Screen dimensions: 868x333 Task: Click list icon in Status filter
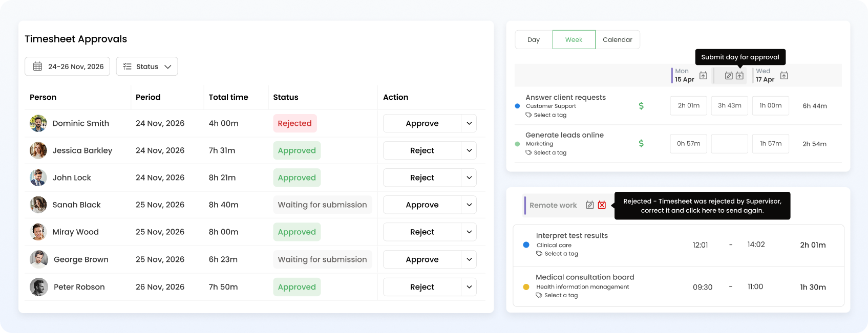[x=128, y=66]
